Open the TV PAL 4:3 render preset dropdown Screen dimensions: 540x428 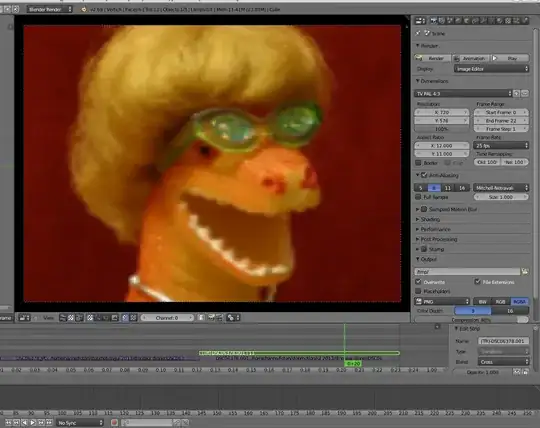463,94
